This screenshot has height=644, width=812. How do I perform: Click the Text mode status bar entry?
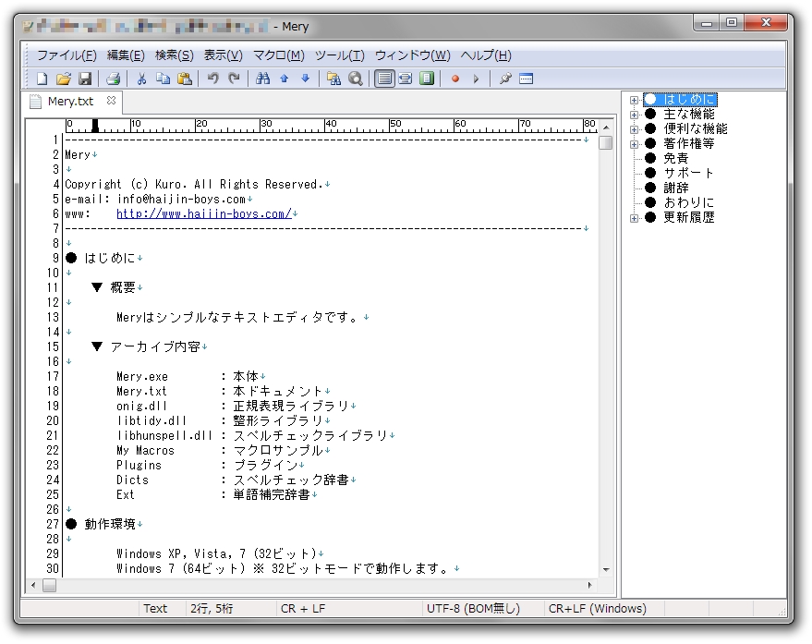[155, 609]
